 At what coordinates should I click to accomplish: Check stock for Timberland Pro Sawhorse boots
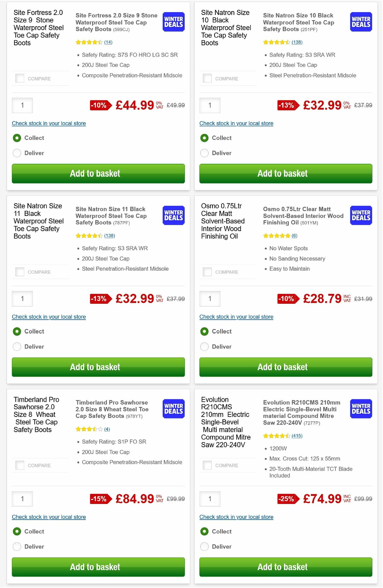tap(49, 517)
